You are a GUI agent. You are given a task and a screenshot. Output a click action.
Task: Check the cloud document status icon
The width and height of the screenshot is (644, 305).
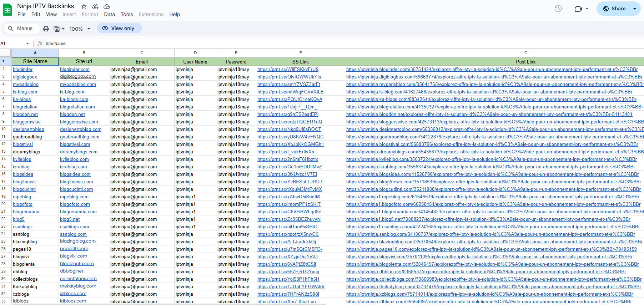[107, 6]
